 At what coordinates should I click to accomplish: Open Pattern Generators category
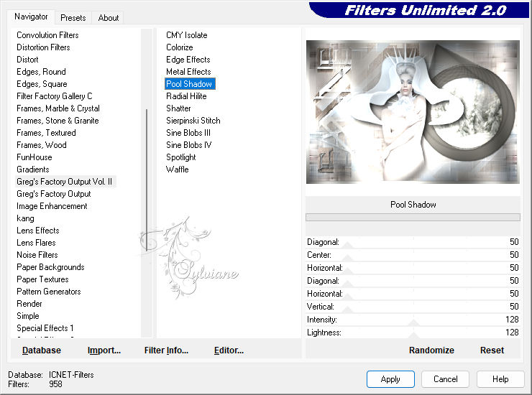click(x=48, y=292)
